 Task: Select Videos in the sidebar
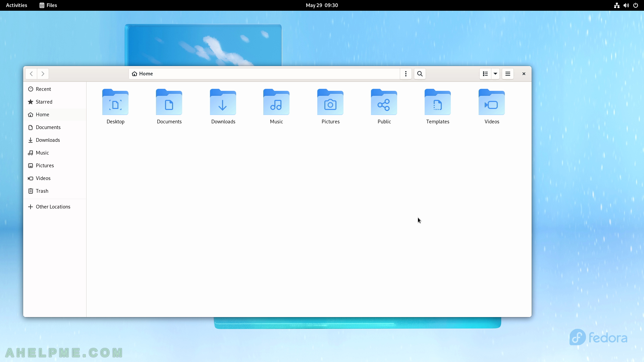point(55,178)
